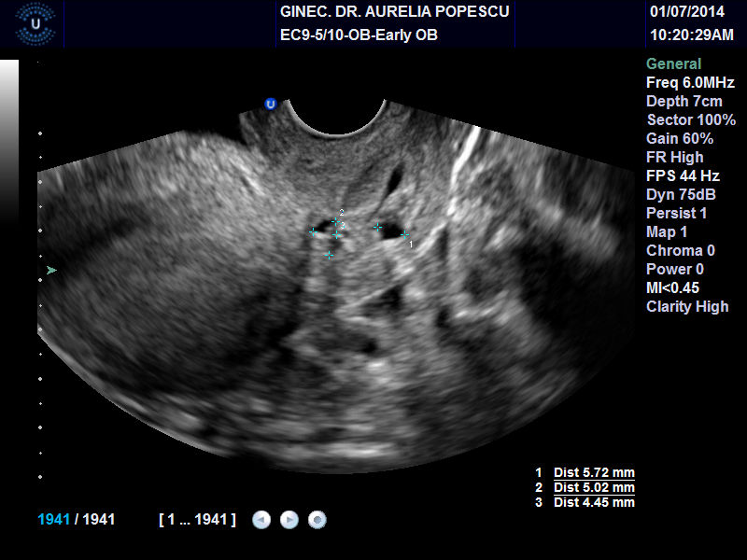Click caliper label '2' on the image
747x560 pixels.
[x=342, y=213]
